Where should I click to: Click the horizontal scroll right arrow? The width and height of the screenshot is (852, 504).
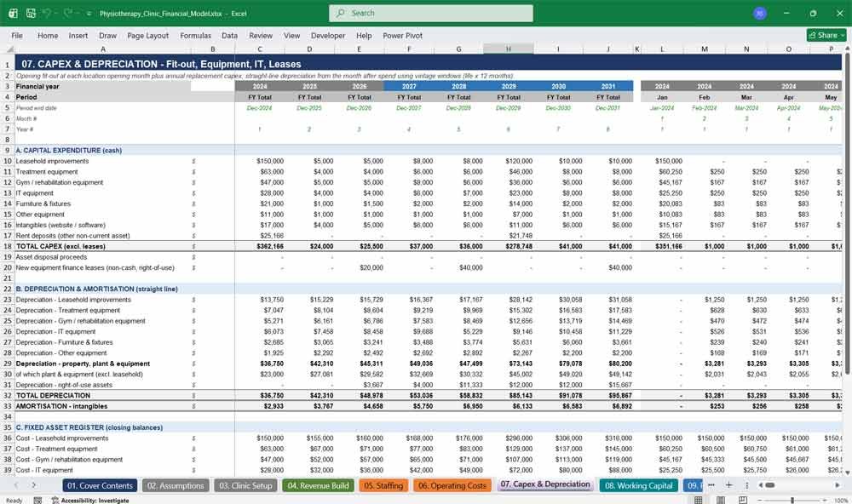click(838, 485)
